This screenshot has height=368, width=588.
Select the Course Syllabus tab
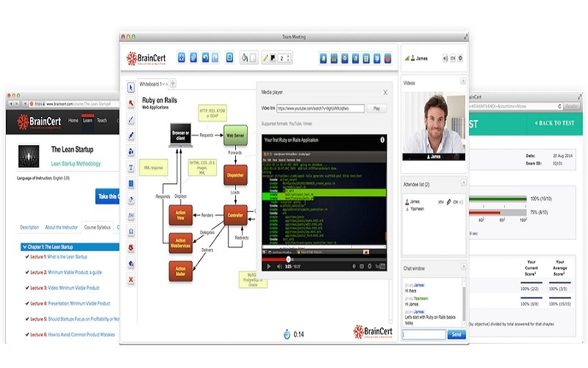[x=97, y=227]
